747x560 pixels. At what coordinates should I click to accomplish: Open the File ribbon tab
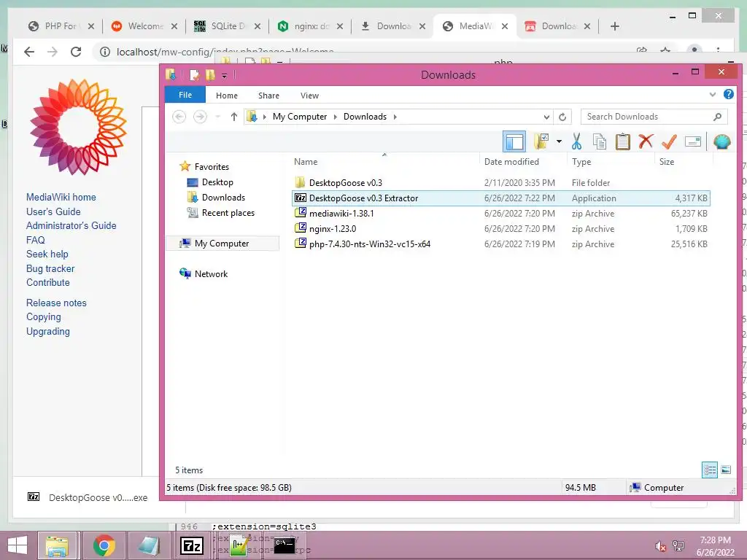tap(185, 95)
